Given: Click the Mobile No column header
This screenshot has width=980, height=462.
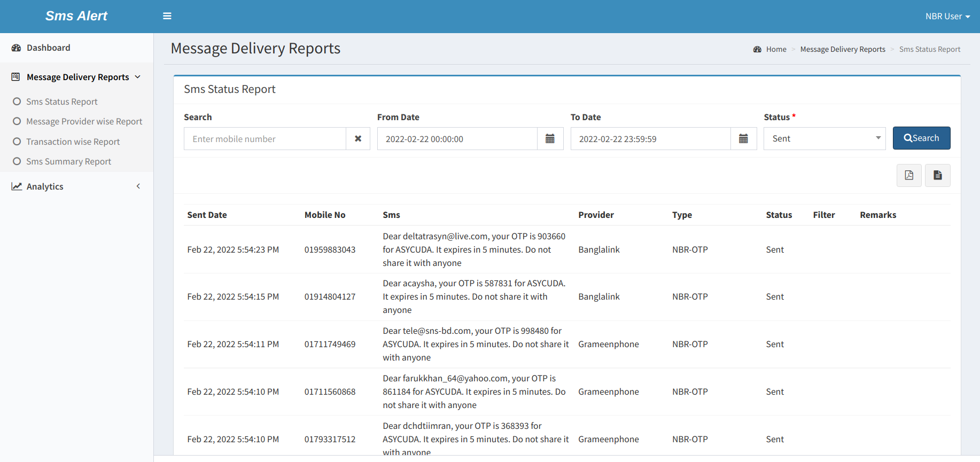Looking at the screenshot, I should 325,215.
